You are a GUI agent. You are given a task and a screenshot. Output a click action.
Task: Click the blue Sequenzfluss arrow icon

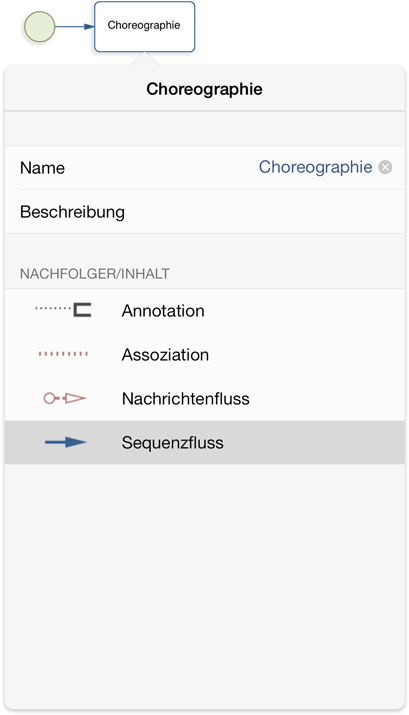[x=66, y=442]
